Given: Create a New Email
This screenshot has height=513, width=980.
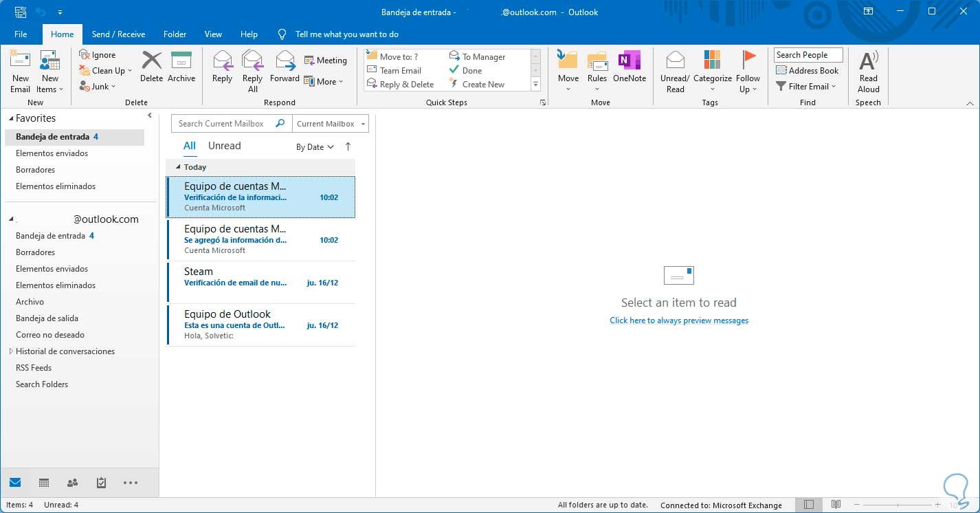Looking at the screenshot, I should [21, 72].
